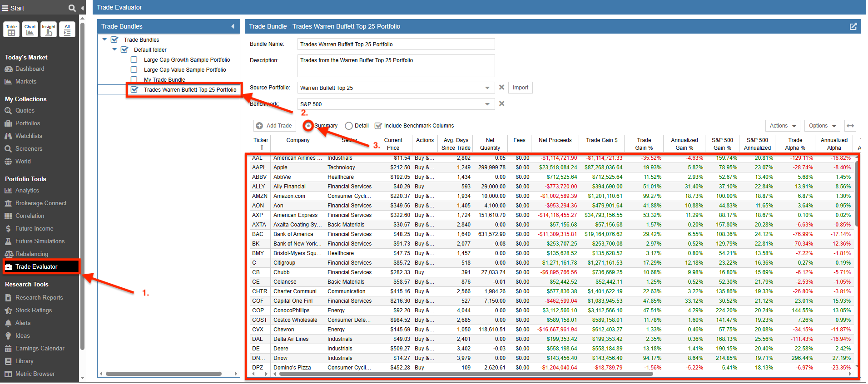This screenshot has height=384, width=868.
Task: Toggle Include Benchmark Columns checkbox
Action: coord(378,126)
